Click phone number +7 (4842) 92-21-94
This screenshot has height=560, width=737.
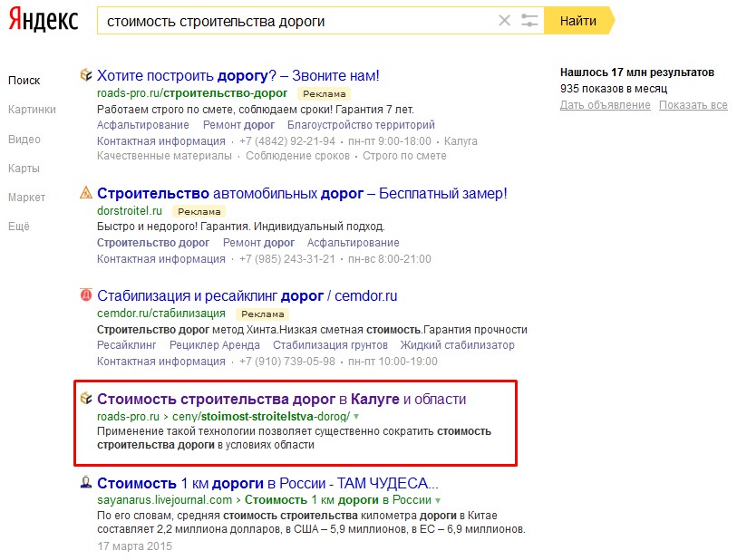tap(287, 141)
